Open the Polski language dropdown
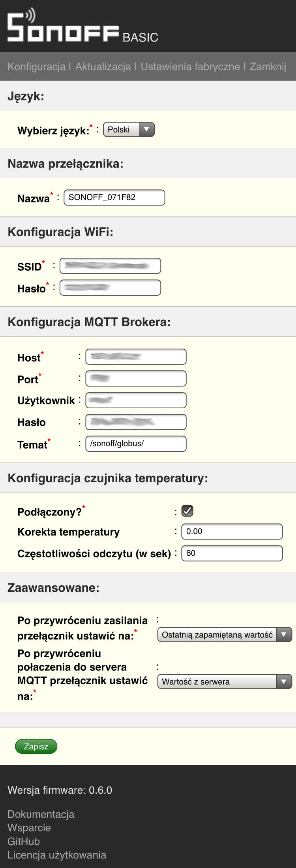Image resolution: width=296 pixels, height=868 pixels. click(x=129, y=130)
